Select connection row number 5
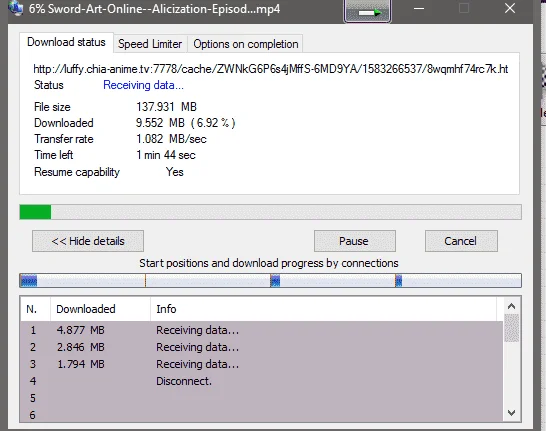Screen dimensions: 546x431 point(262,398)
